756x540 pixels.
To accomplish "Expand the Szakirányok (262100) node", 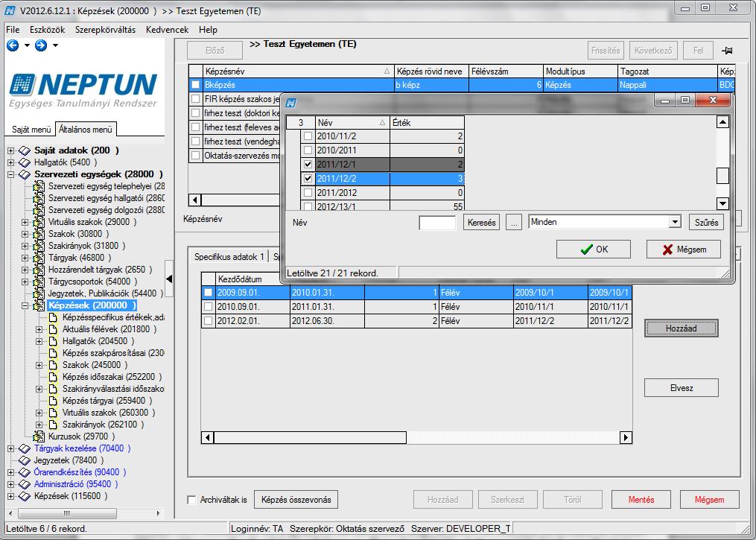I will pos(39,425).
